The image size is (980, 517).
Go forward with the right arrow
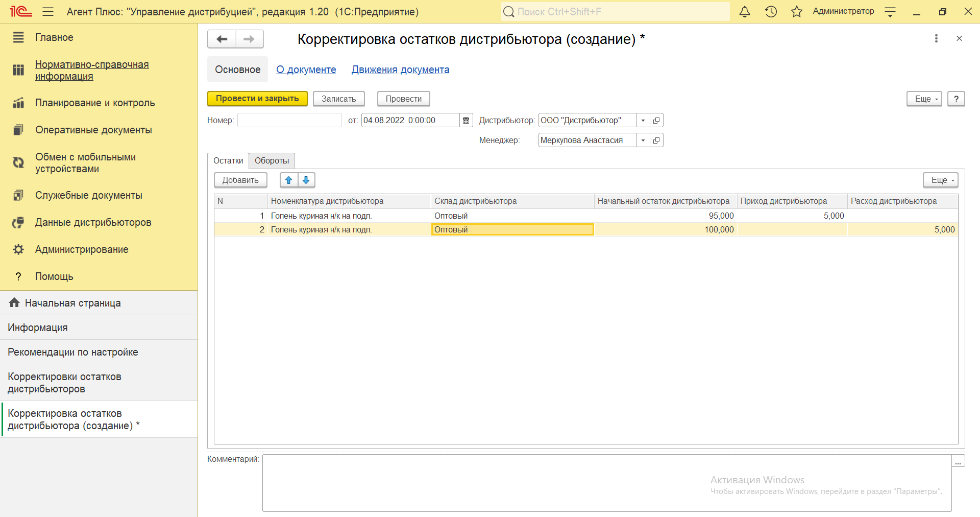click(x=250, y=39)
